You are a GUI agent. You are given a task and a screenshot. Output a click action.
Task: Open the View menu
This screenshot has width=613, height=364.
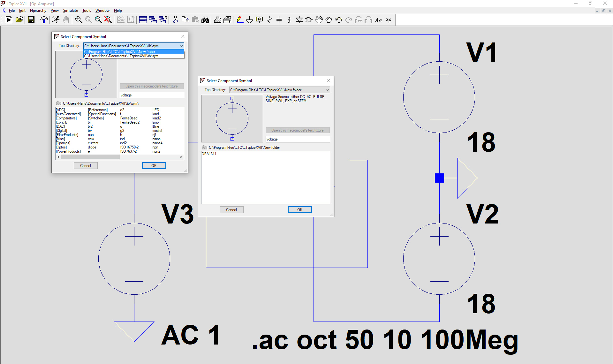point(55,11)
